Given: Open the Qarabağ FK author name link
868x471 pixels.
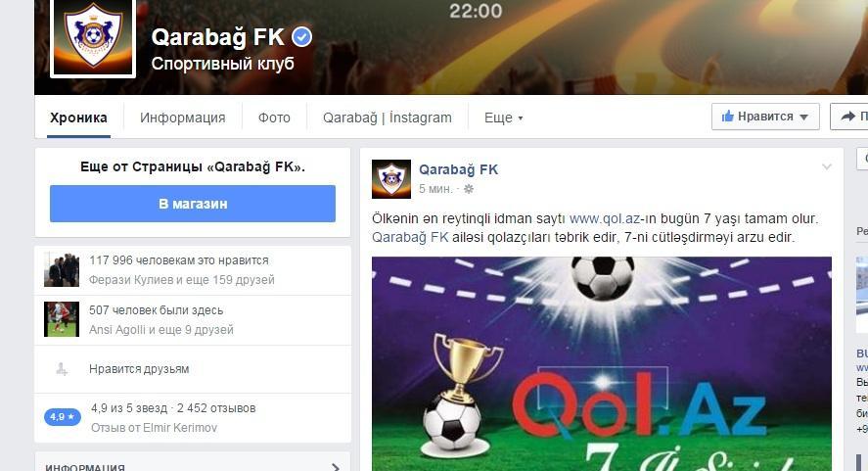Looking at the screenshot, I should point(458,169).
